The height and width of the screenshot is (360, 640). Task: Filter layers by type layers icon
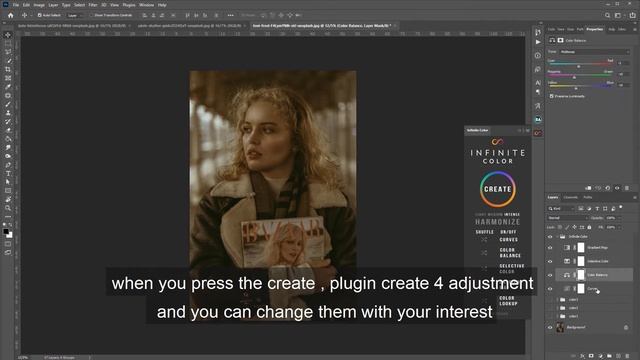coord(597,209)
